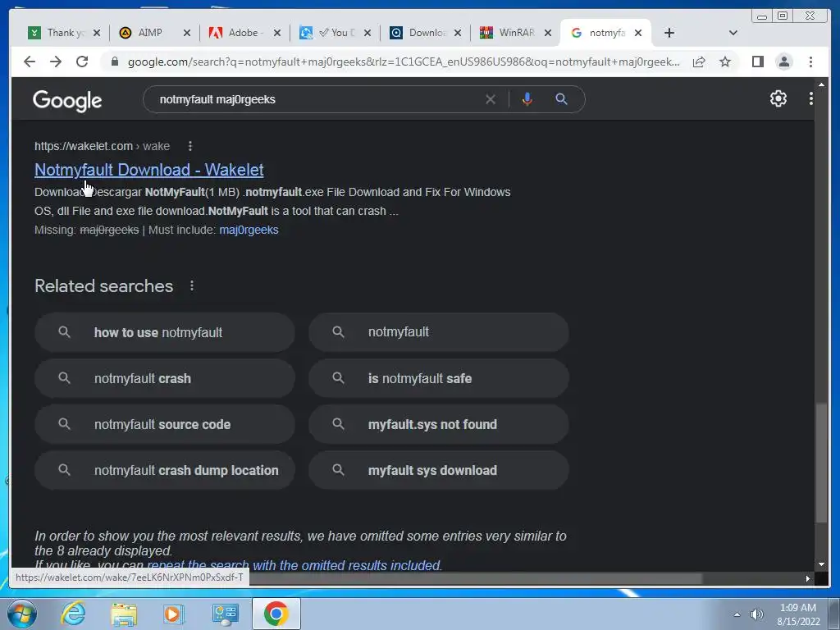Open Google quick settings gear
The height and width of the screenshot is (630, 840).
[x=778, y=98]
